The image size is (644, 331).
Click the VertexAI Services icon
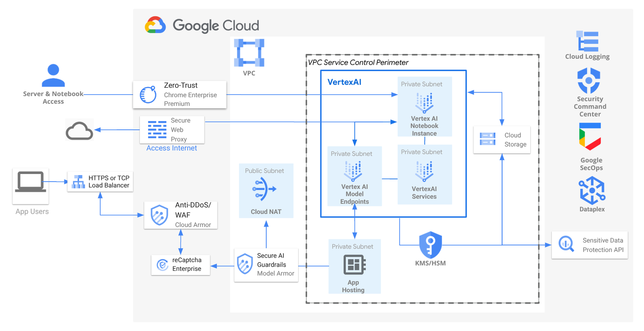[424, 171]
